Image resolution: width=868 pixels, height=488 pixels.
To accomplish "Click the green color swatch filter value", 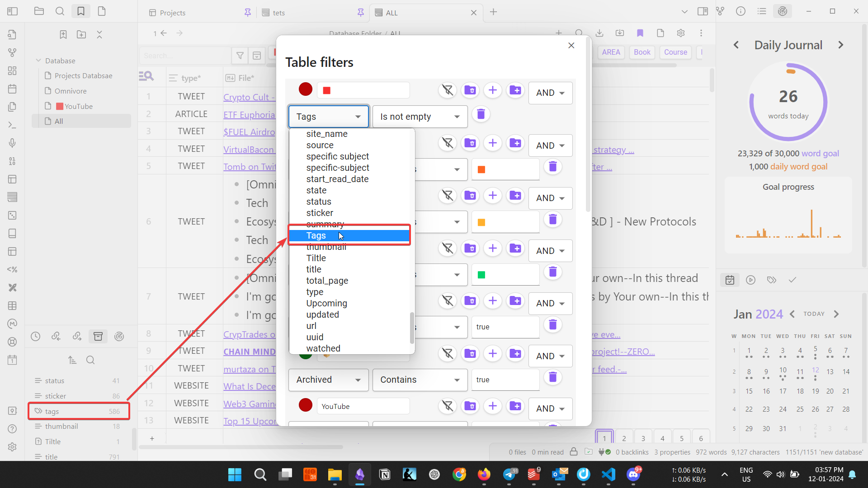I will tap(481, 275).
